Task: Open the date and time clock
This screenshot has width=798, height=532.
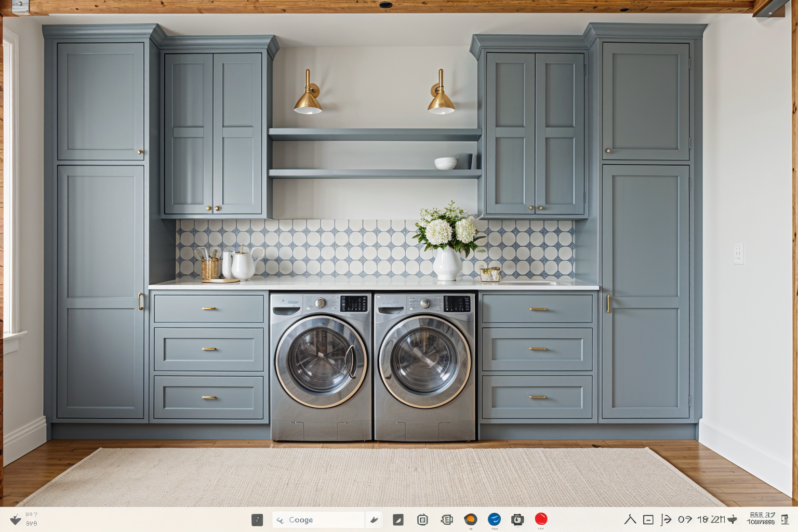Action: [x=761, y=518]
